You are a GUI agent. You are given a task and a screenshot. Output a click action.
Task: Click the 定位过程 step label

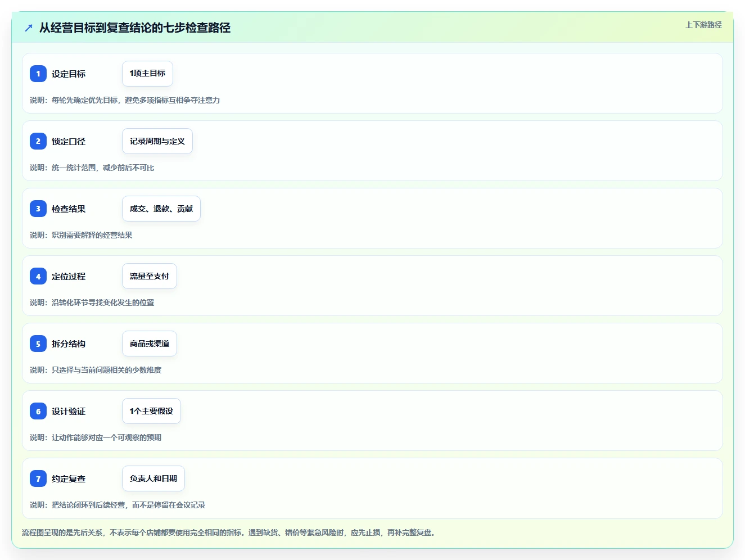(x=69, y=276)
